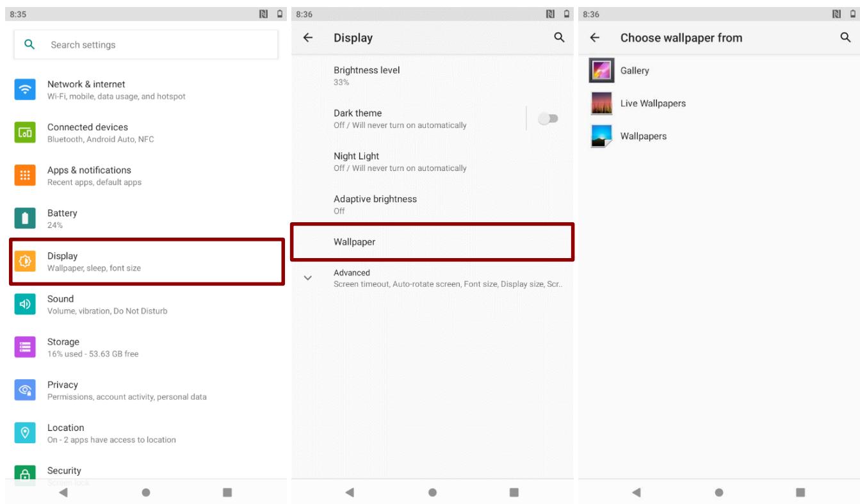Click the orange Apps & notifications icon
Screen dimensions: 860x504
click(x=26, y=175)
